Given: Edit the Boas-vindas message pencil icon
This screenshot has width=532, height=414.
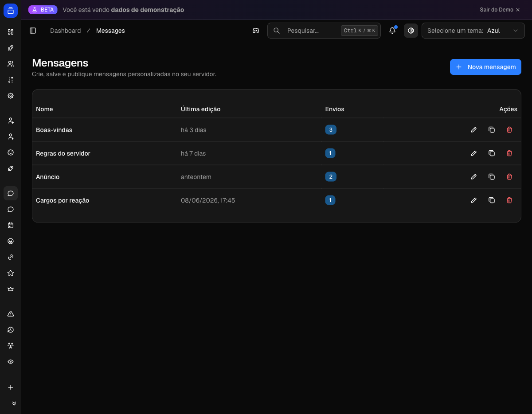Looking at the screenshot, I should click(x=474, y=130).
